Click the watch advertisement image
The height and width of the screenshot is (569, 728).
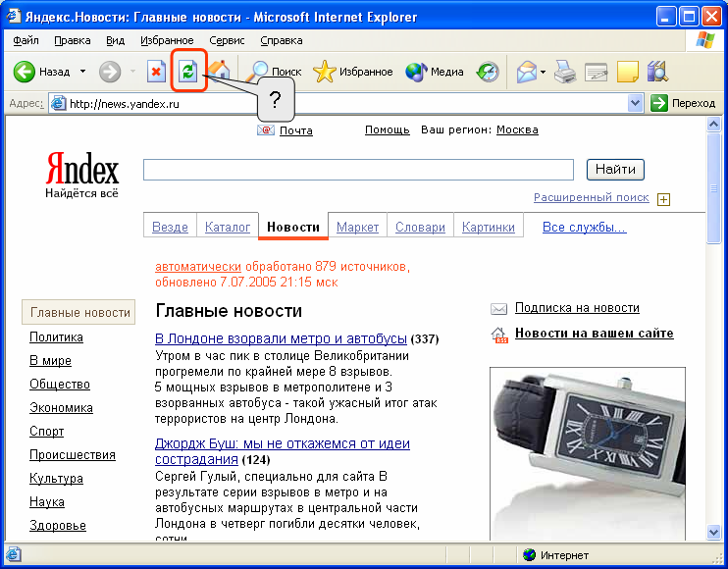[588, 454]
